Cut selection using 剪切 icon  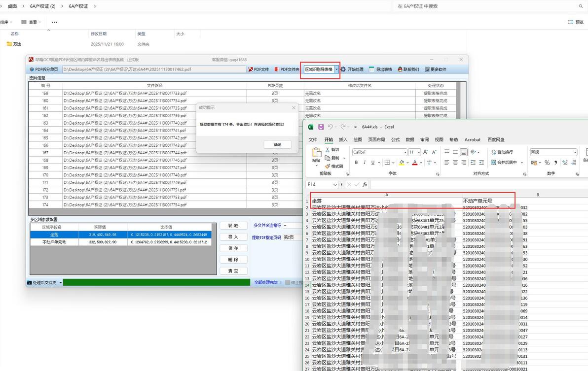click(x=328, y=150)
